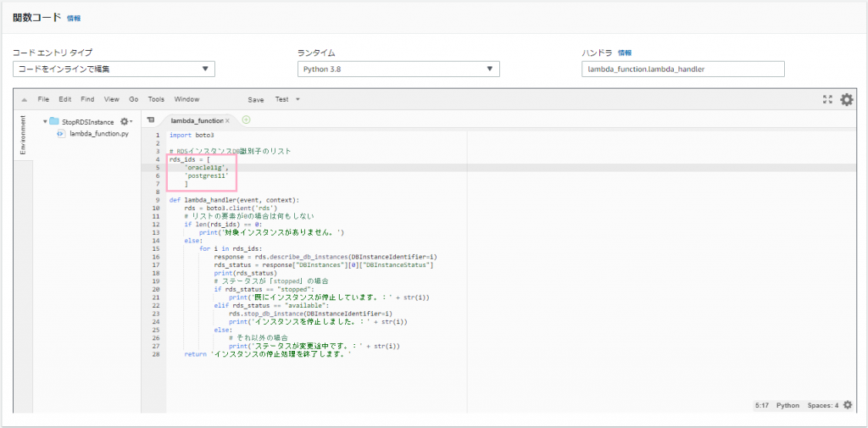
Task: Click the 'import boto3' code line
Action: pos(192,135)
